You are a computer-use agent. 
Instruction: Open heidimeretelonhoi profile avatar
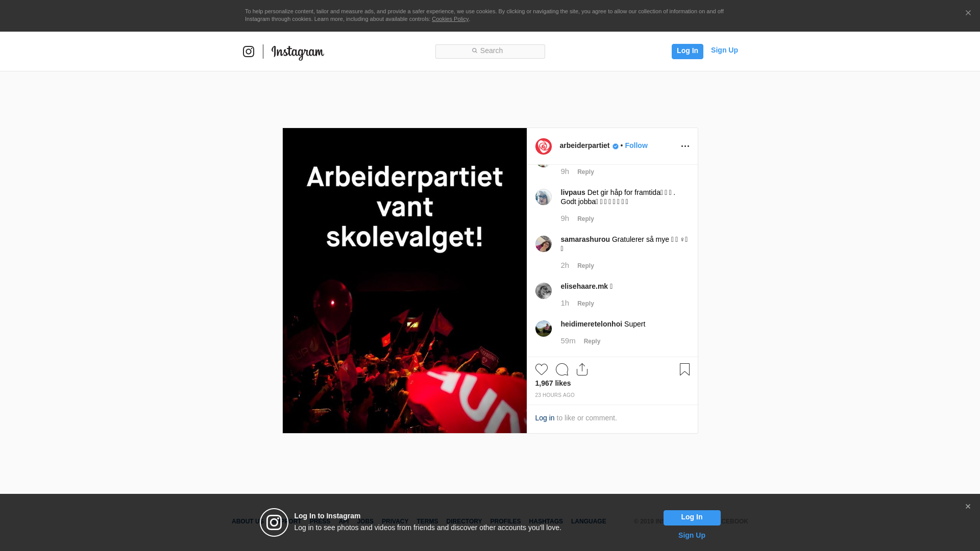544,329
